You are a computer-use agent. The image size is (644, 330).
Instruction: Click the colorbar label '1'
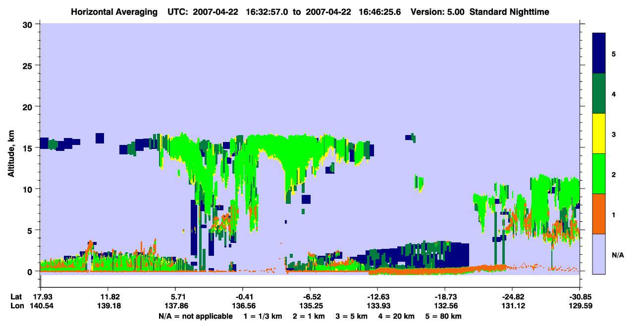tap(614, 214)
